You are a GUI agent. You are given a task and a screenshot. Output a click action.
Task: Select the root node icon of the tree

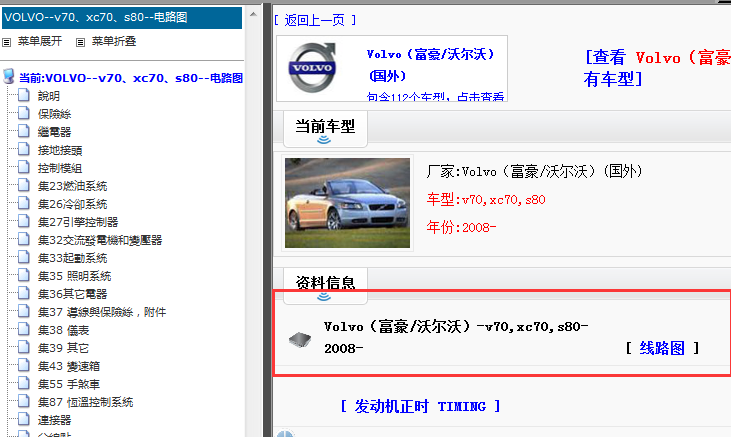click(9, 76)
